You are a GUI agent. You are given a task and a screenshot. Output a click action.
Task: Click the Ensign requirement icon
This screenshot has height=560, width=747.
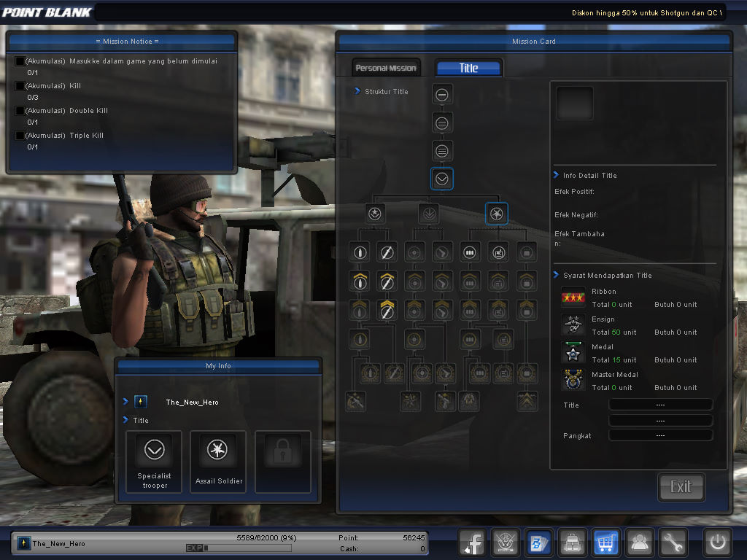pyautogui.click(x=573, y=324)
